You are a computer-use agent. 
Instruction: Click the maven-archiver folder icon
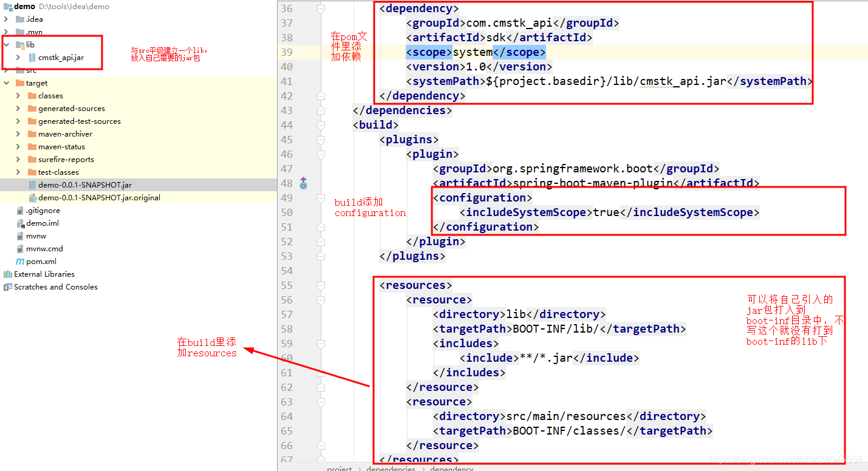[32, 134]
